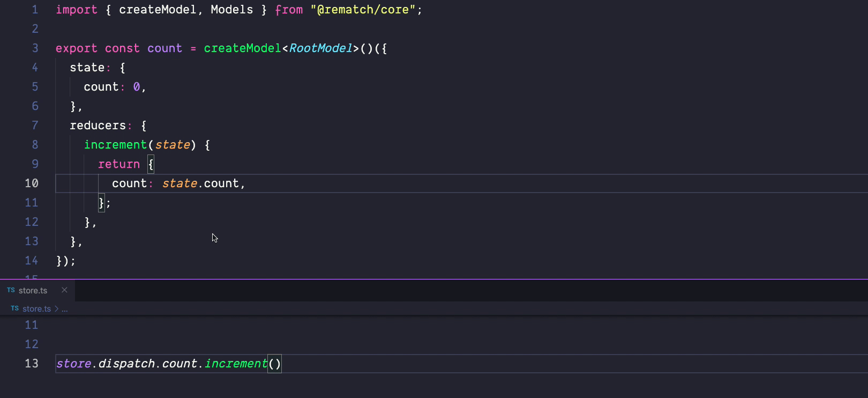Open the breadcrumb ellipsis symbol list

click(64, 309)
